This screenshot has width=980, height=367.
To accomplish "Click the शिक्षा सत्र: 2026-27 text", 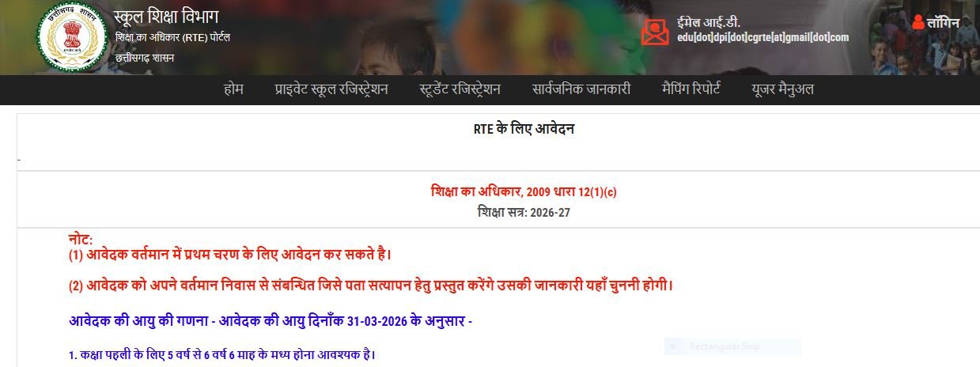I will coord(523,212).
